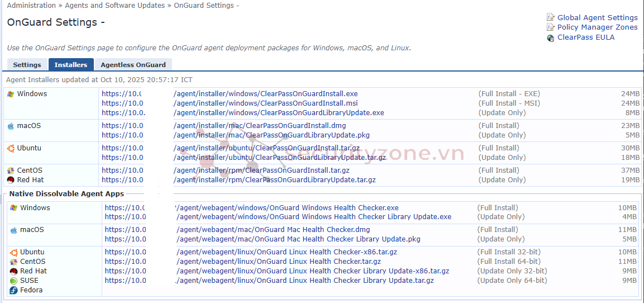Click the Global Agent Settings icon
The image size is (644, 303).
(x=551, y=17)
